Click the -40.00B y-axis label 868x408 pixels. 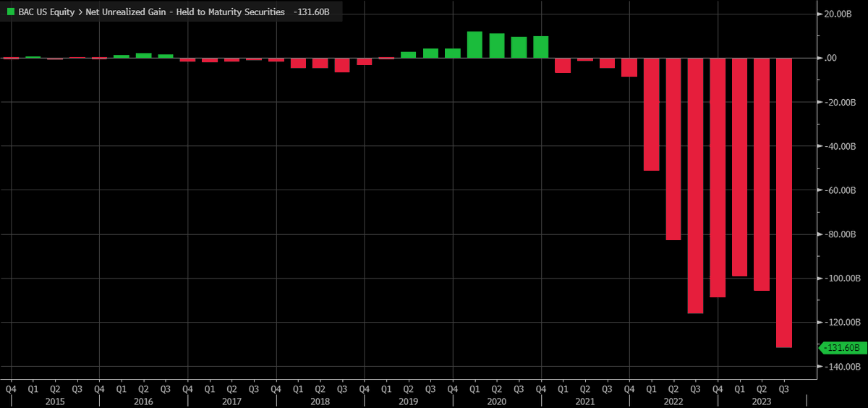coord(840,146)
